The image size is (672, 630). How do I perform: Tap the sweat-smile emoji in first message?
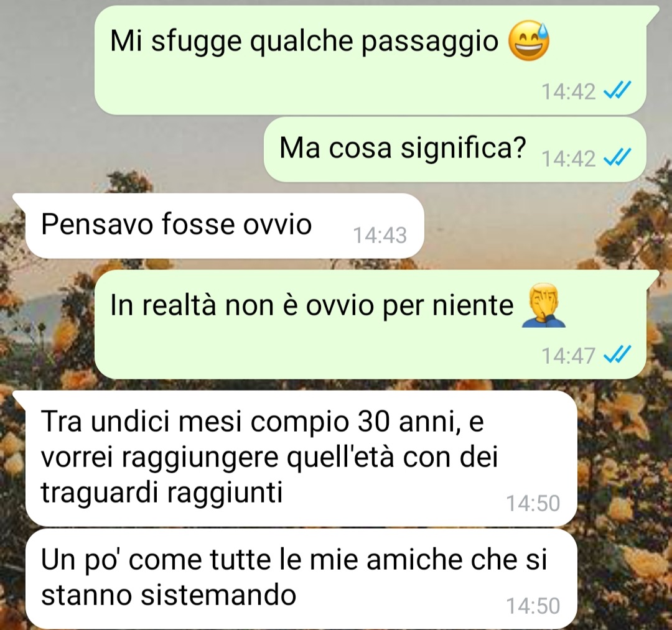coord(528,40)
